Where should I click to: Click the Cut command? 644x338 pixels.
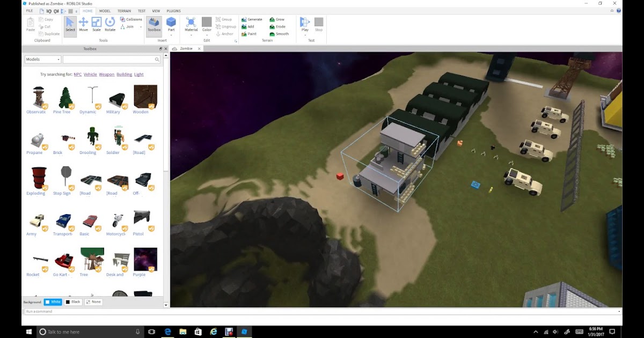click(45, 26)
